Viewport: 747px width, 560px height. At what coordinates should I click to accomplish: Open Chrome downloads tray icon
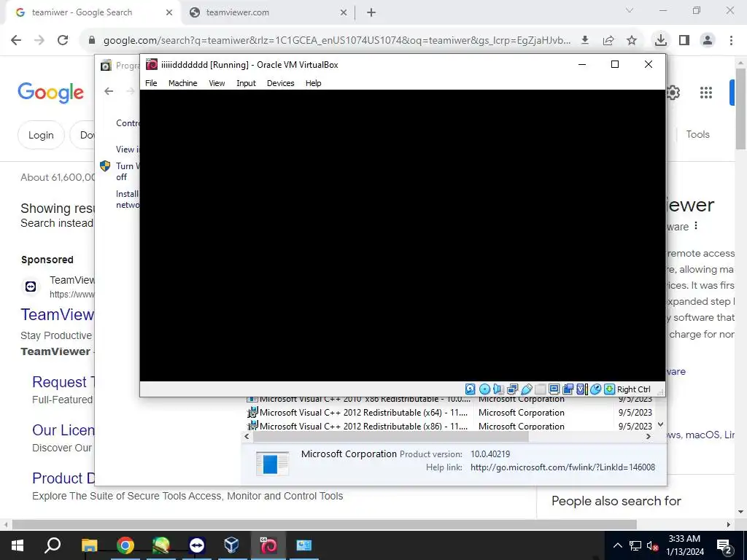(660, 41)
